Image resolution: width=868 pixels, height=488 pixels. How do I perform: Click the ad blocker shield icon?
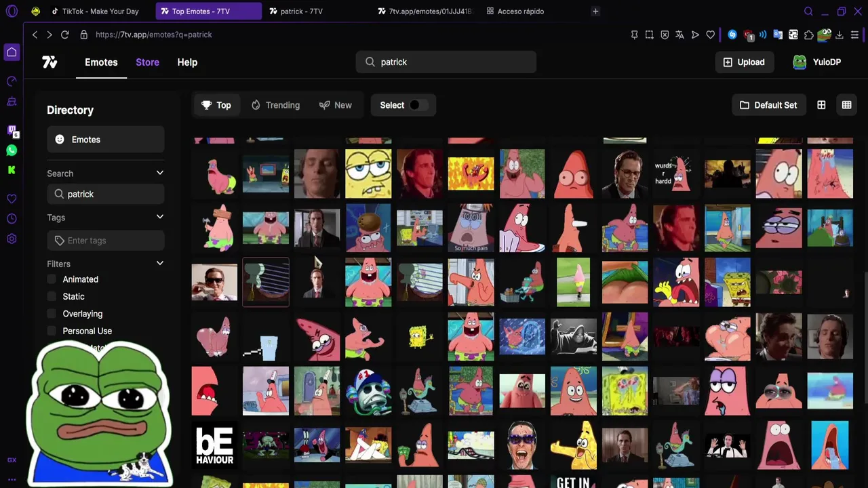coord(665,35)
